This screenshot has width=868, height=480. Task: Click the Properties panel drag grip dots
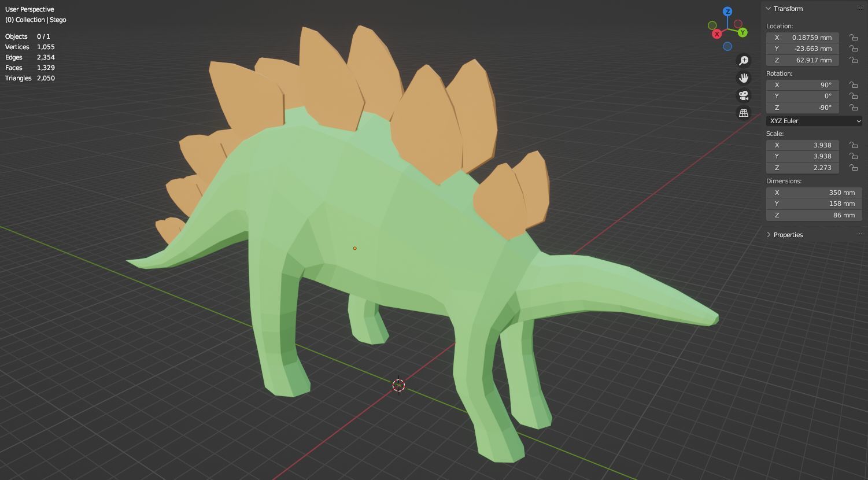[860, 235]
